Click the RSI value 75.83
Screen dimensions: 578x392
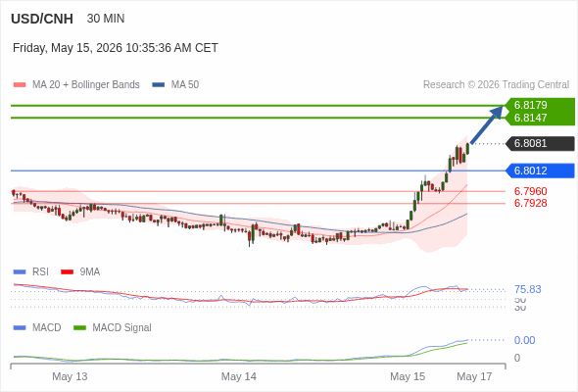(x=527, y=289)
